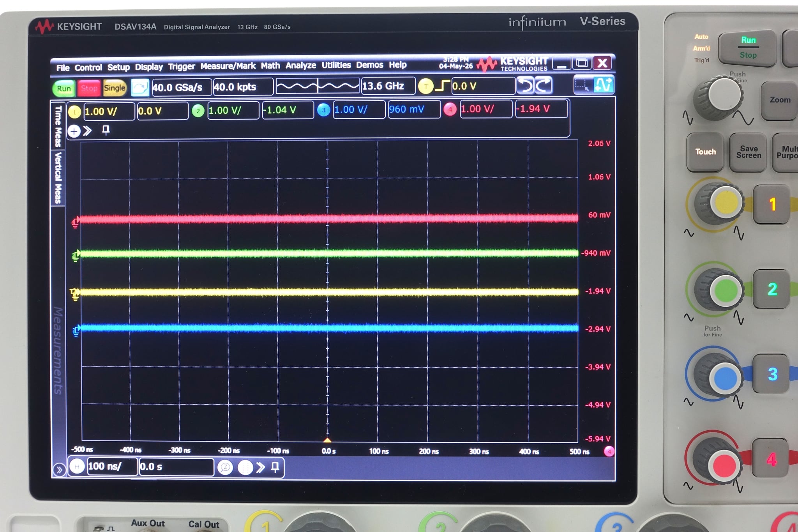The width and height of the screenshot is (798, 532).
Task: Open the Measurements side panel tab
Action: [x=58, y=351]
